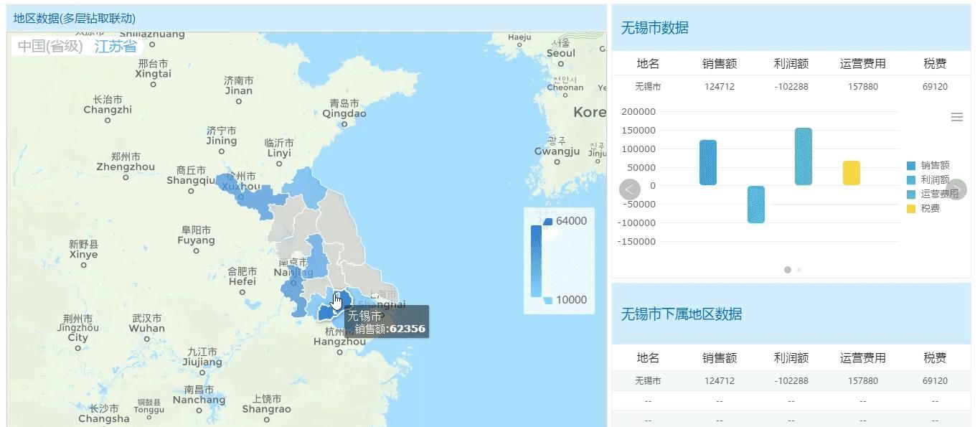
Task: Adjust lower handle of map range slider
Action: [x=548, y=300]
